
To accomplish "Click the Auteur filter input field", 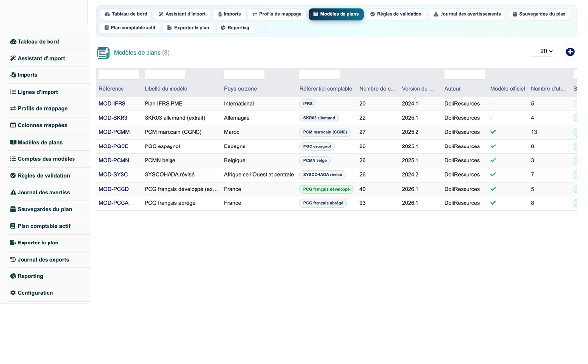I will 465,74.
